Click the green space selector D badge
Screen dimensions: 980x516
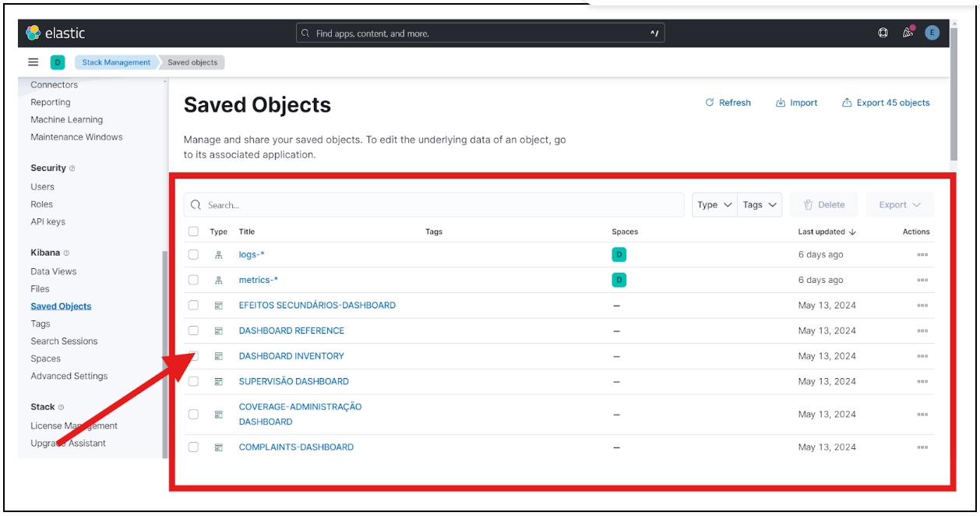[58, 62]
